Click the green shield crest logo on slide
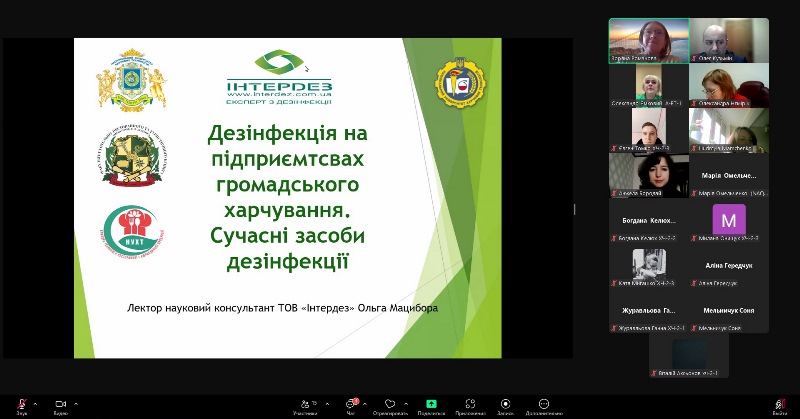 tap(132, 155)
